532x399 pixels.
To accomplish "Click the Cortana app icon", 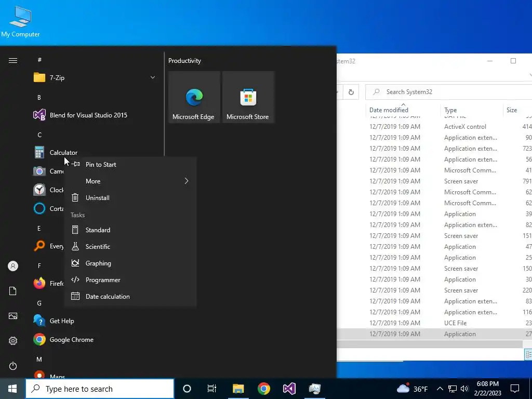I will pyautogui.click(x=39, y=208).
